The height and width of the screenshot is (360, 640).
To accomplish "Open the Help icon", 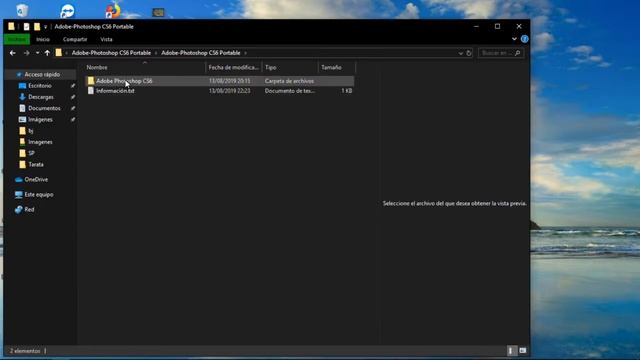I will click(524, 39).
